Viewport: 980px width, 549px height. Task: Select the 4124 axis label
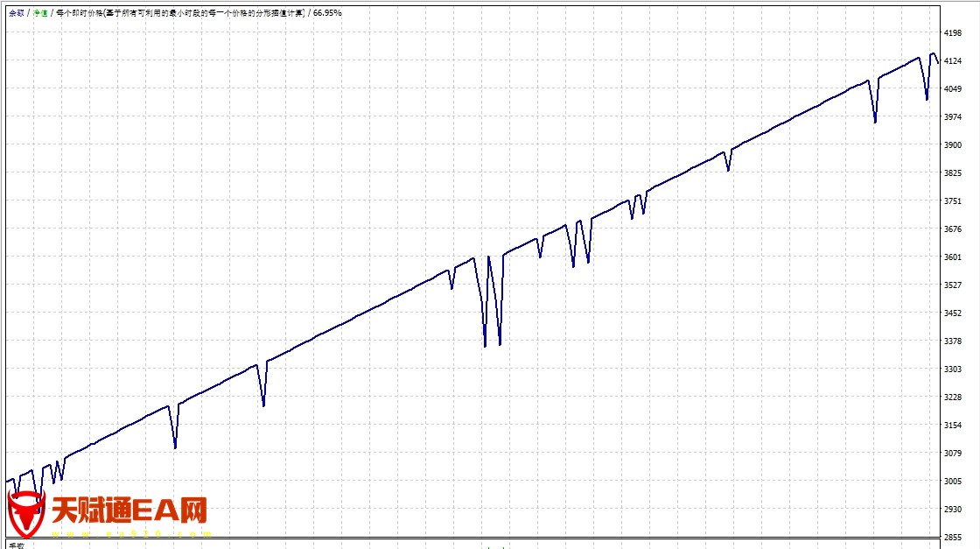point(953,61)
